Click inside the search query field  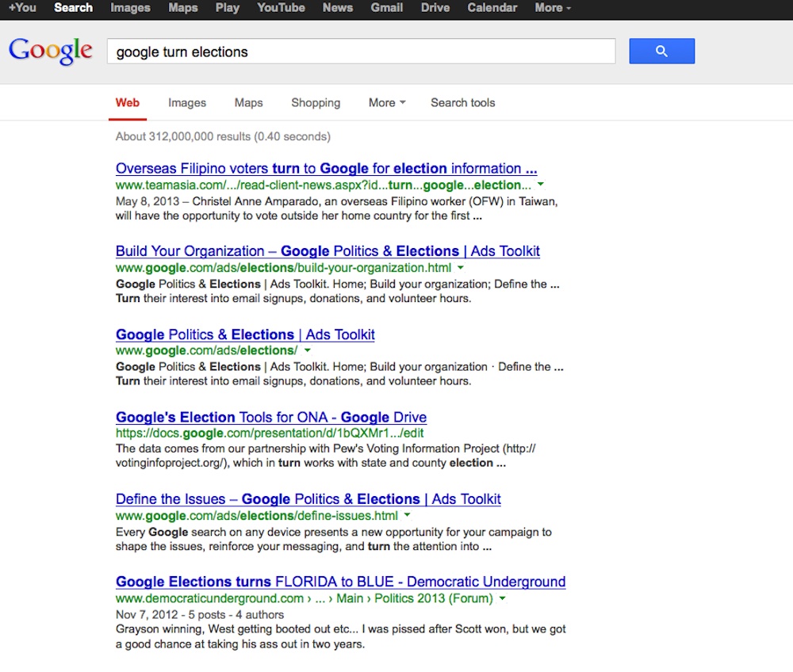pyautogui.click(x=361, y=52)
